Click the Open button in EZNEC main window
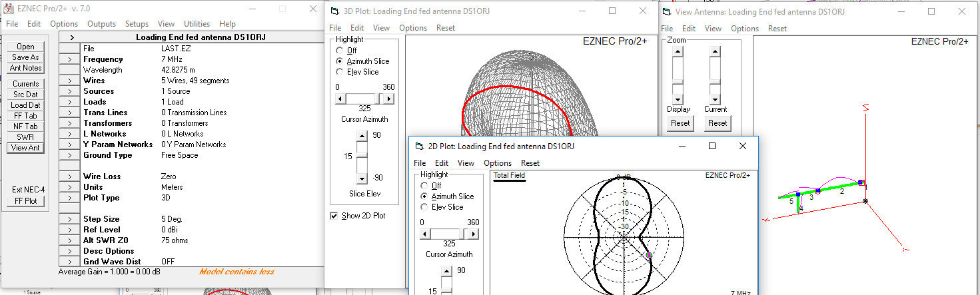This screenshot has height=295, width=980. pyautogui.click(x=26, y=47)
